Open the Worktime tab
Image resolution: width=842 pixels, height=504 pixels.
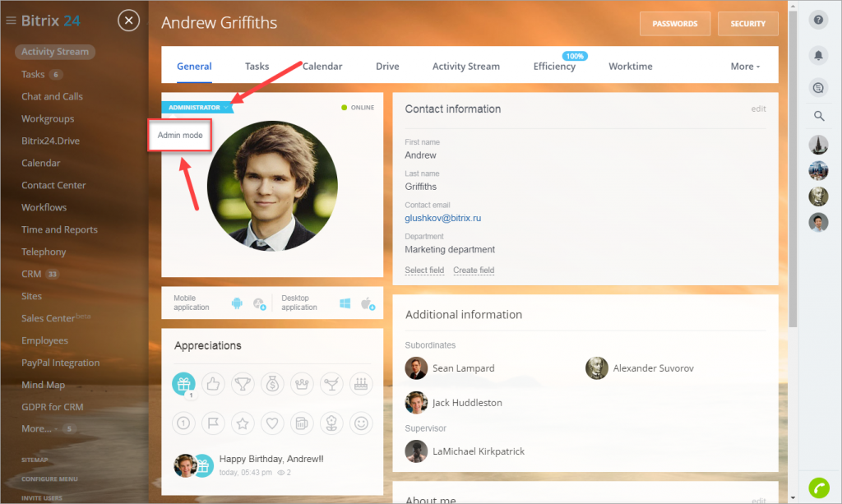coord(631,67)
